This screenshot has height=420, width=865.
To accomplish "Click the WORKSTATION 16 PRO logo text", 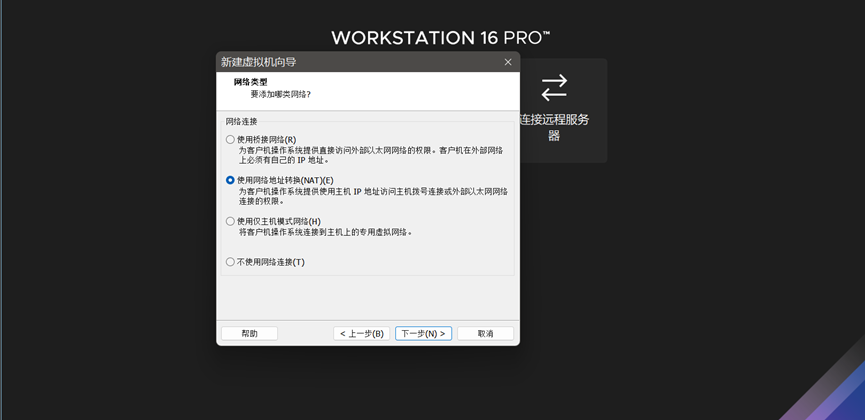I will pos(441,38).
